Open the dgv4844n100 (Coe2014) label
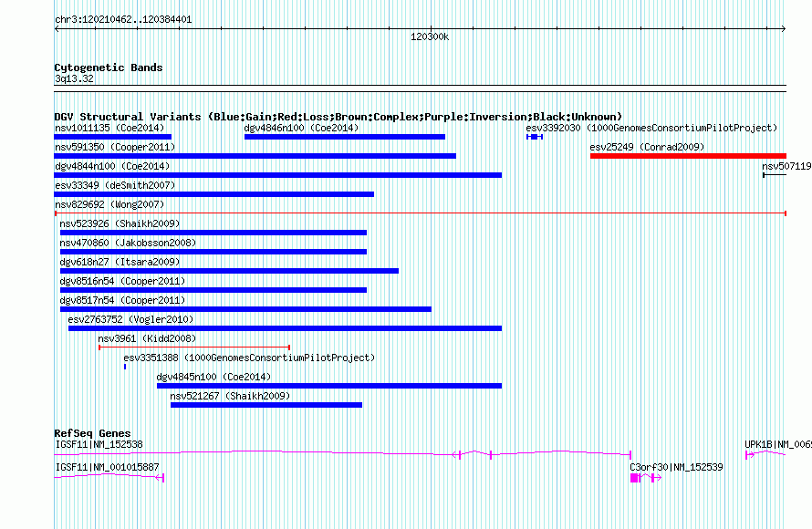This screenshot has width=812, height=529. [x=112, y=166]
